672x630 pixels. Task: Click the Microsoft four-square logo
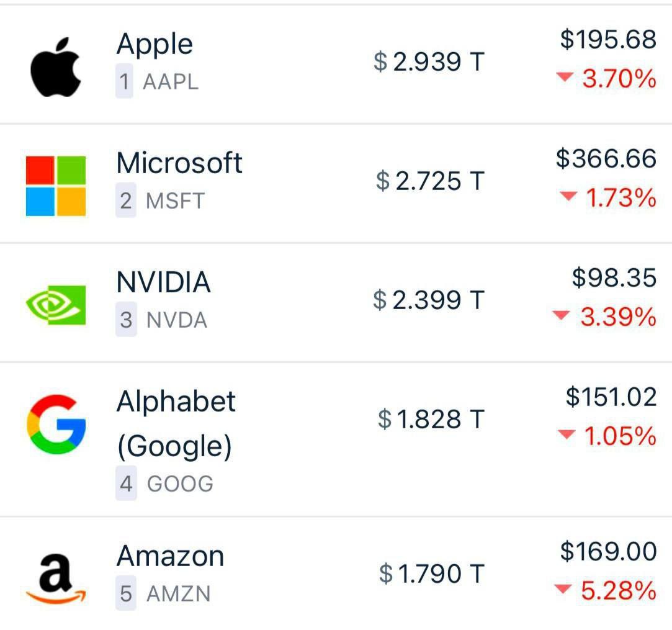56,186
